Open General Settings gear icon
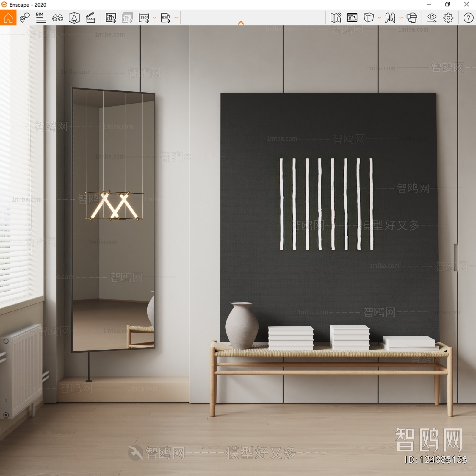The height and width of the screenshot is (476, 476). tap(448, 18)
